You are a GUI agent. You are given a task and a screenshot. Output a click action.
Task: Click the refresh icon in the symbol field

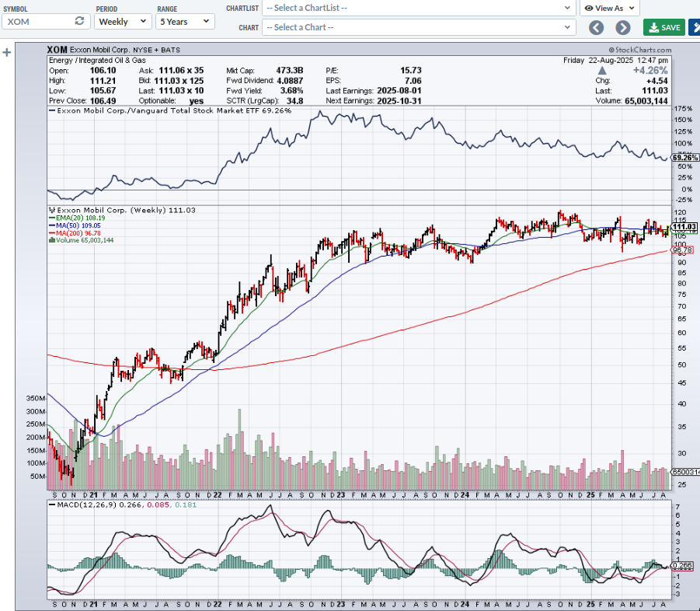79,22
